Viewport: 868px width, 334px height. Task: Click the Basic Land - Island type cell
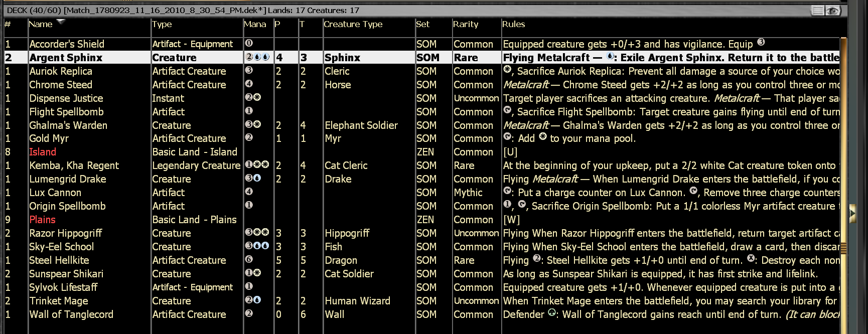coord(195,152)
